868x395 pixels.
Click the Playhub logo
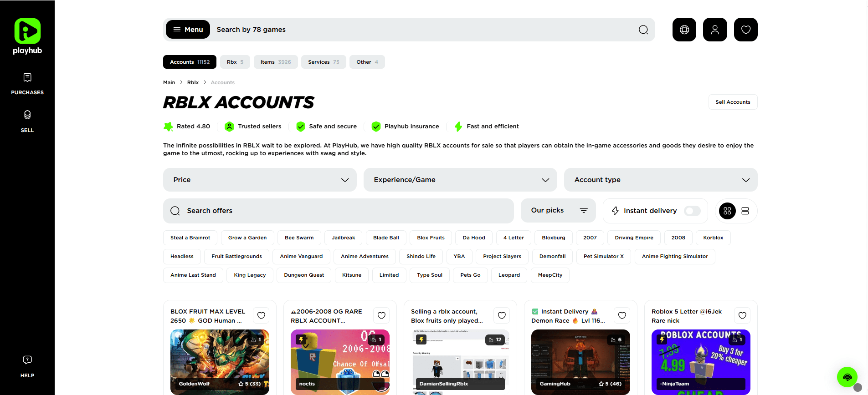pyautogui.click(x=27, y=36)
